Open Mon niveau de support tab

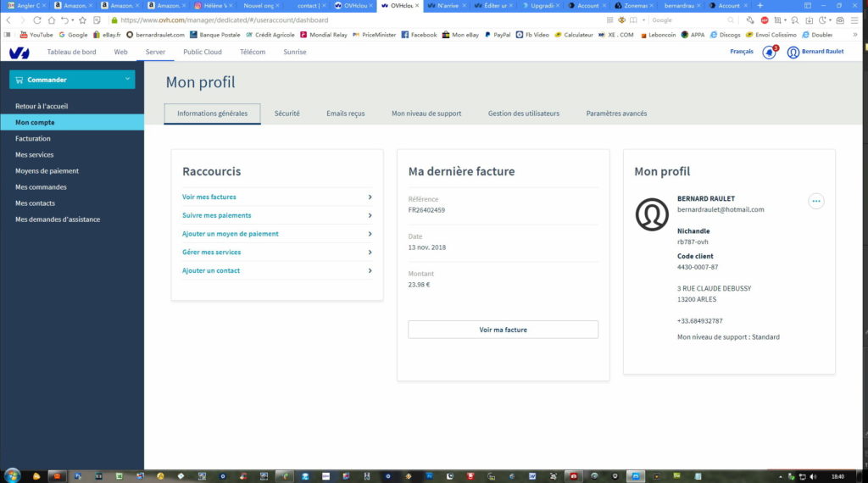pyautogui.click(x=426, y=114)
